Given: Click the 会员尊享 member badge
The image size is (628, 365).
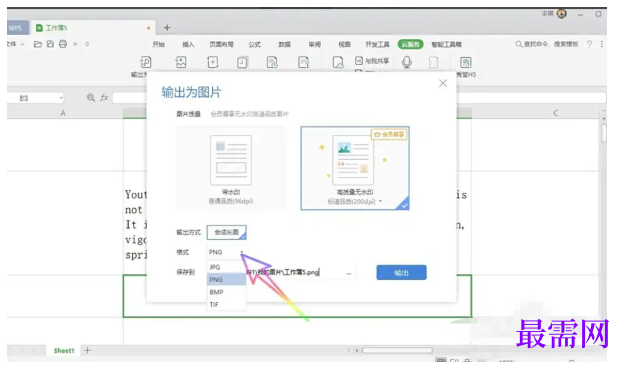Looking at the screenshot, I should [x=389, y=134].
